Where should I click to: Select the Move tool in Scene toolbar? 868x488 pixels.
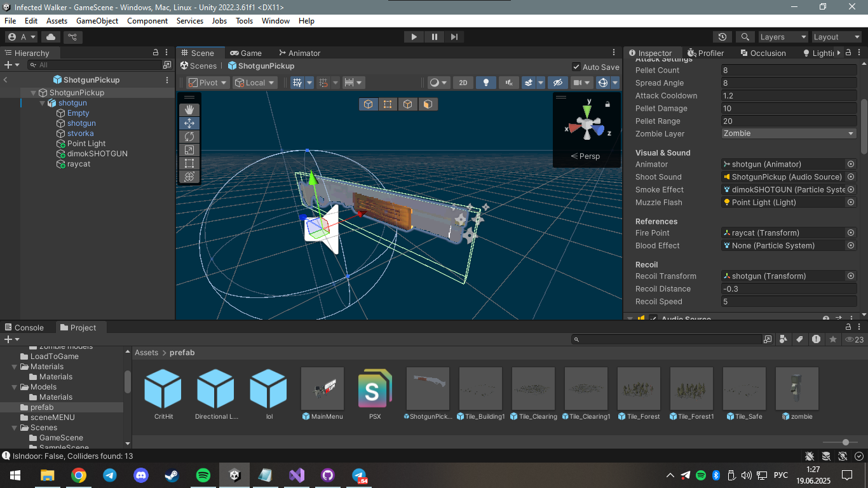[x=189, y=123]
